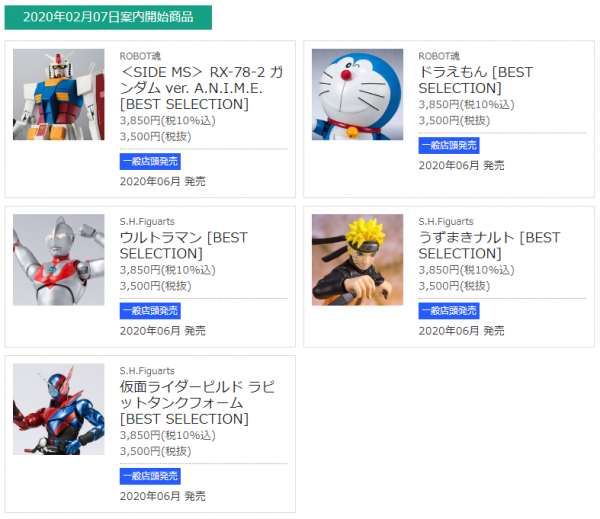Click S.H.Figuarts label above the Naruto title

[x=446, y=222]
